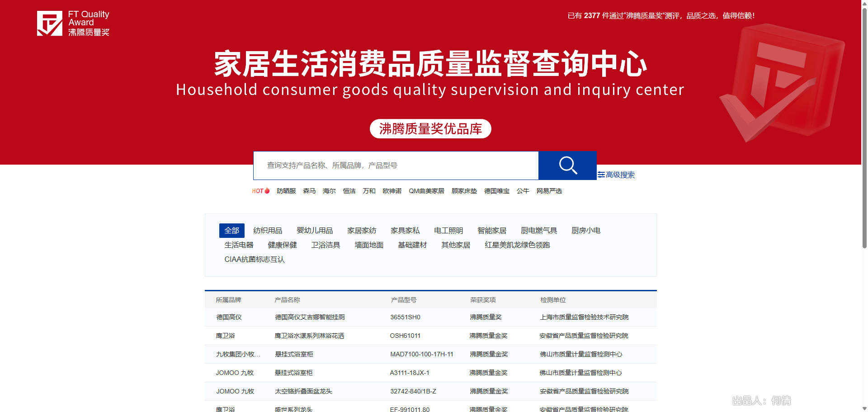868x412 pixels.
Task: Click the FT Quality Award logo
Action: coord(73,24)
